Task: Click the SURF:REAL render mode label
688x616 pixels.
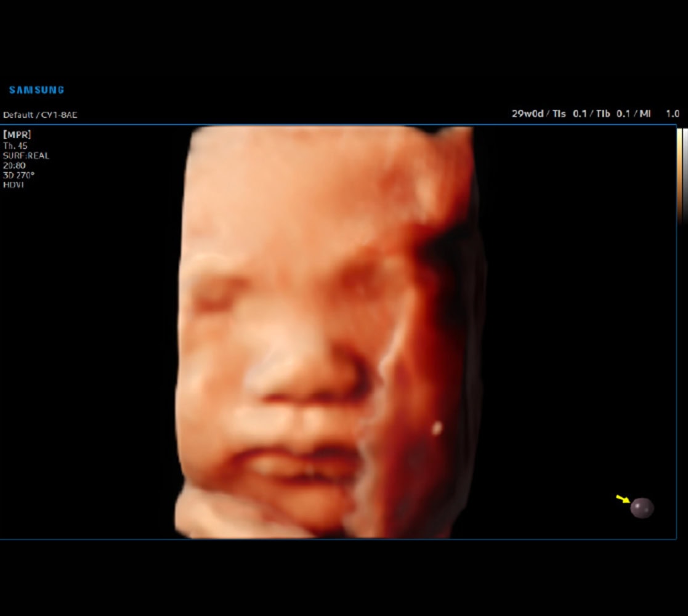Action: coord(26,156)
